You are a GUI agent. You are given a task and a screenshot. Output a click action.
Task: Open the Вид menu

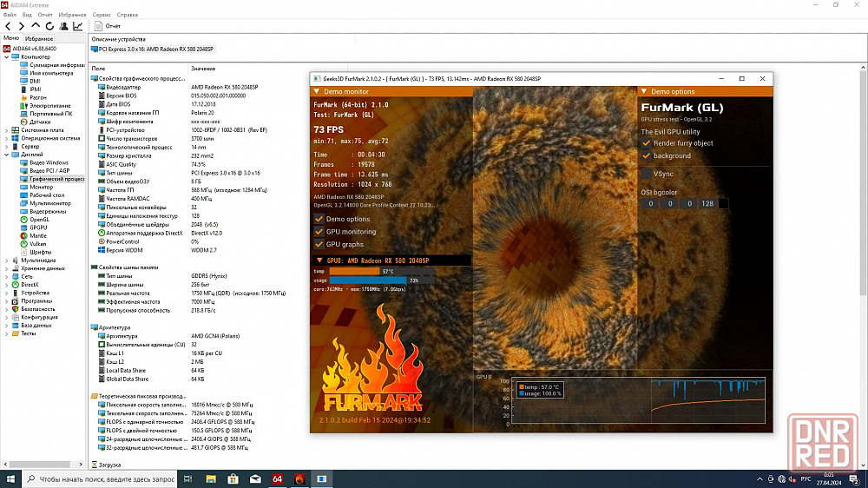click(27, 15)
